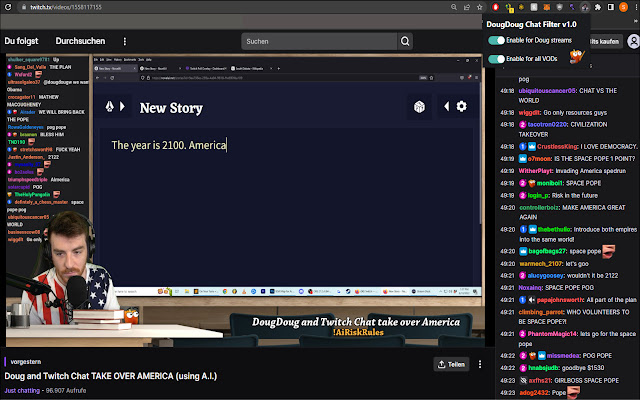Open chat user login_p
This screenshot has height=400, width=640.
point(538,196)
